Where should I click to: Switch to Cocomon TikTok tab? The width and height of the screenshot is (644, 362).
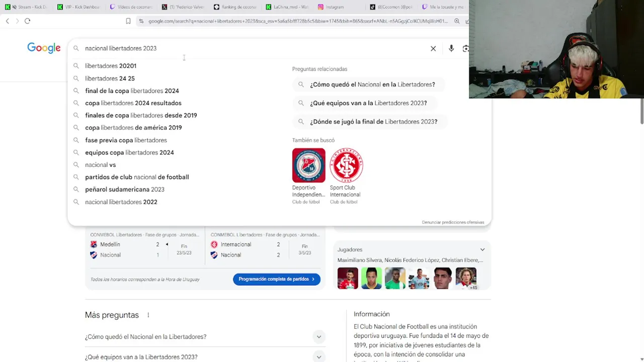pos(392,7)
